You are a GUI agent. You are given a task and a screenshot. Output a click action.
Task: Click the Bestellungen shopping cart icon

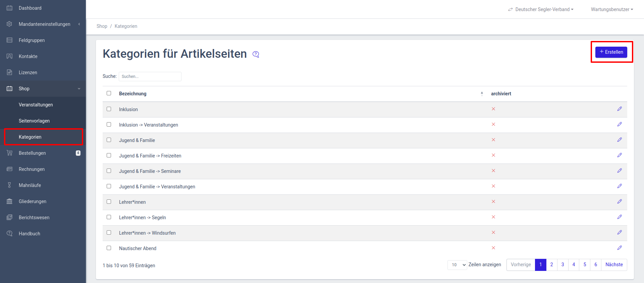9,153
